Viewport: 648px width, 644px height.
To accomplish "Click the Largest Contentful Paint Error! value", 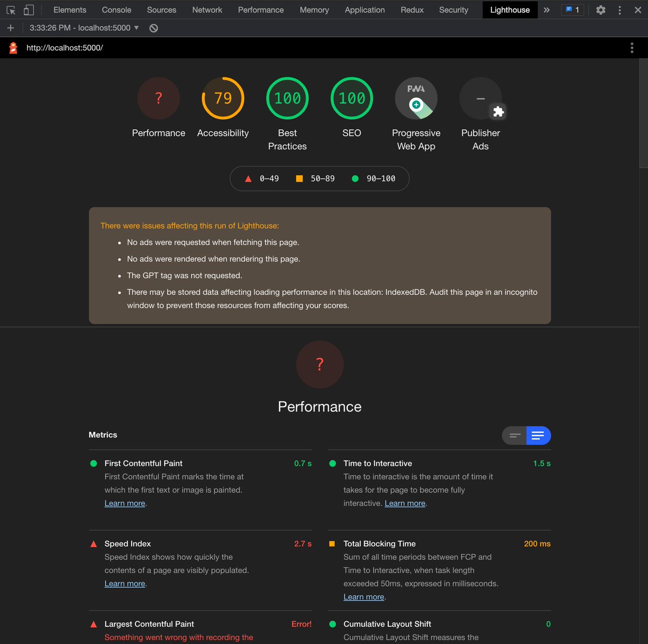I will 301,624.
